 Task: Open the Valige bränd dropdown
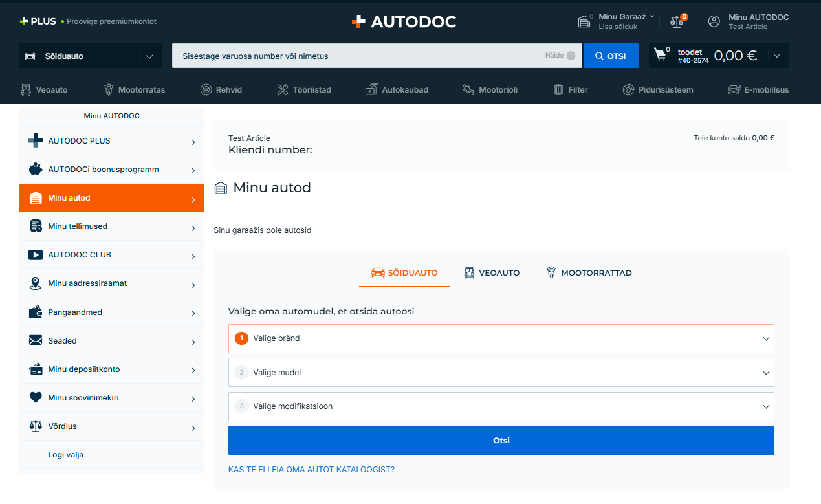pyautogui.click(x=501, y=338)
